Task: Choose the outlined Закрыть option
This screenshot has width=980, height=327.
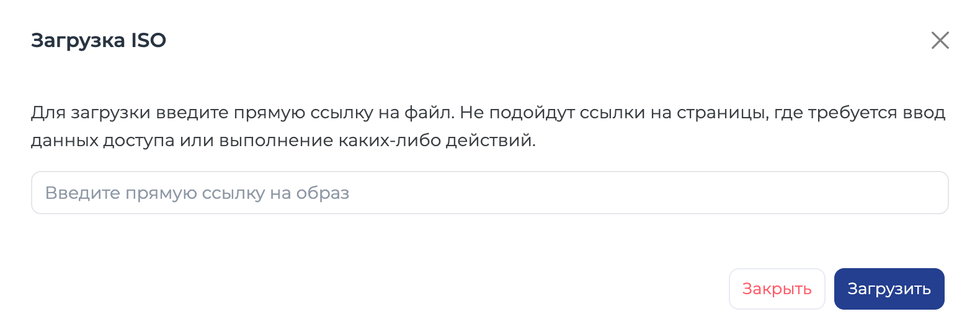Action: click(x=777, y=289)
